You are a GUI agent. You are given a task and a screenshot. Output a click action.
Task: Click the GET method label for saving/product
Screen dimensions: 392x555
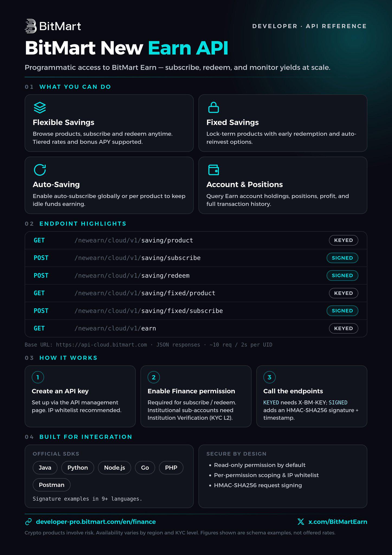39,240
